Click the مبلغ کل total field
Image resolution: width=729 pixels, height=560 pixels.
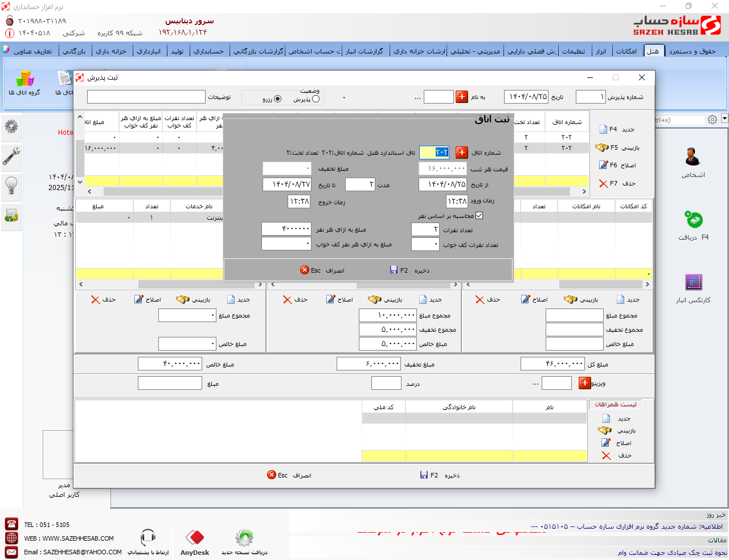[553, 364]
